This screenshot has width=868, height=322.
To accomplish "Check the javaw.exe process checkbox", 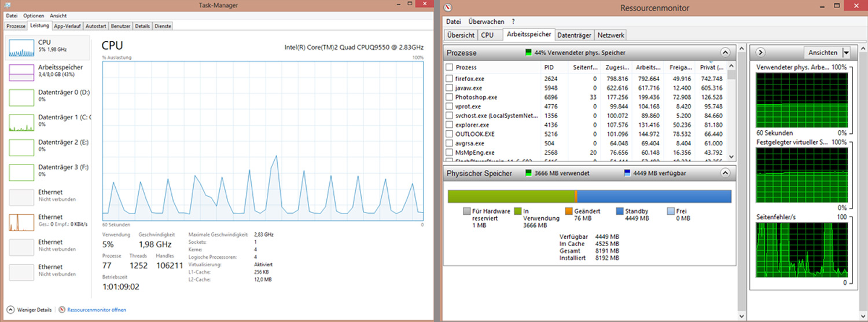I will 450,88.
